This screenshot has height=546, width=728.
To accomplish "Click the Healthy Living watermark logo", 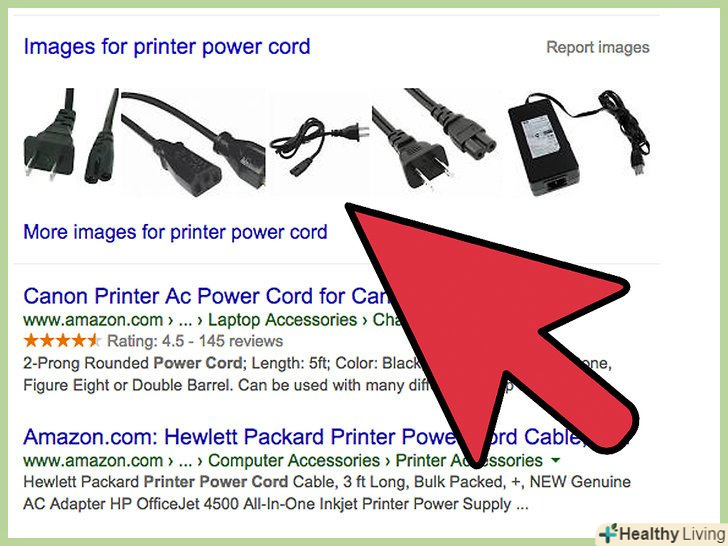I will click(662, 533).
